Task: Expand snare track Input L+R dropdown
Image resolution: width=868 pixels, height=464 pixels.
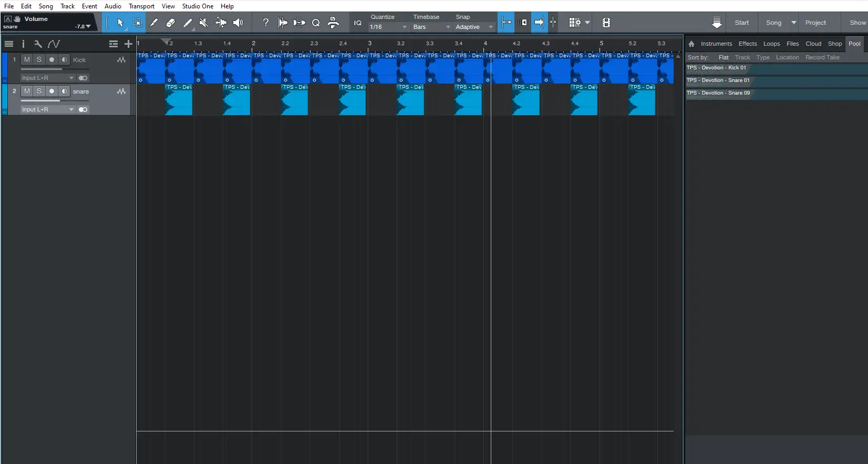Action: click(71, 109)
